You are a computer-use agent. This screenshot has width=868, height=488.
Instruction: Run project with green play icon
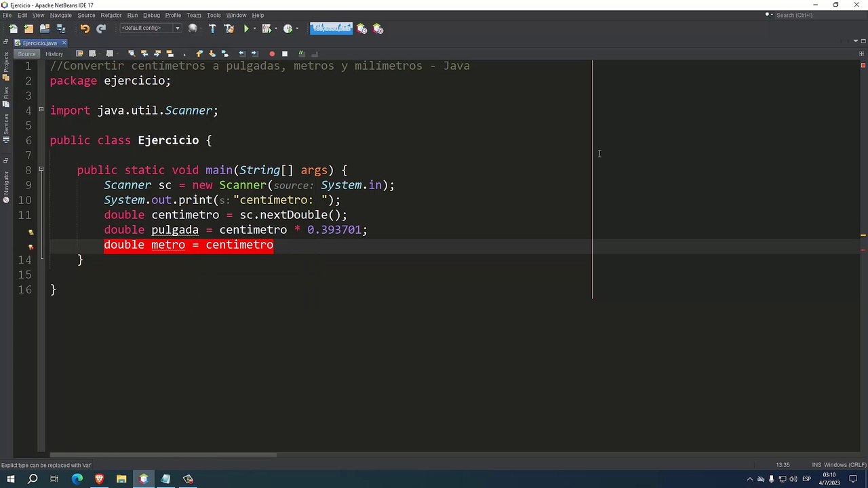246,28
